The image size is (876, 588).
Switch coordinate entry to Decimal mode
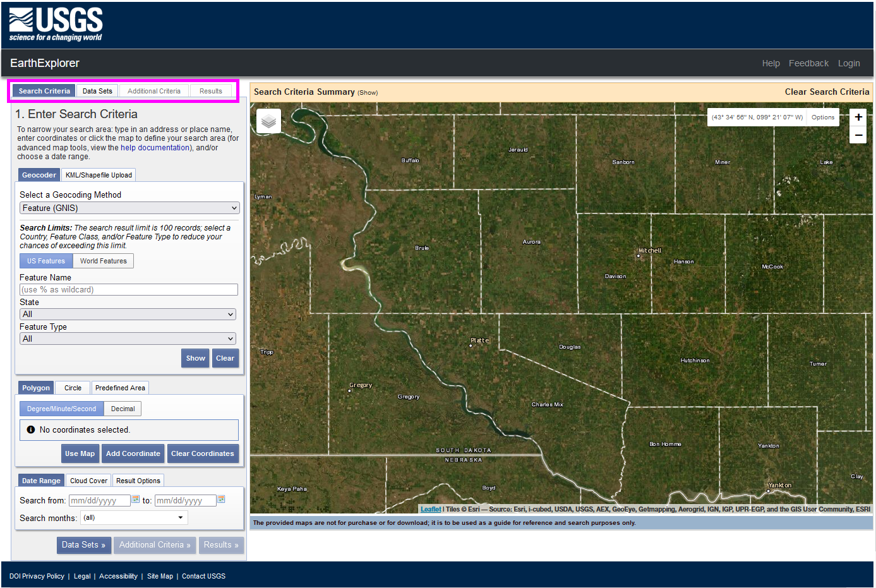point(122,408)
